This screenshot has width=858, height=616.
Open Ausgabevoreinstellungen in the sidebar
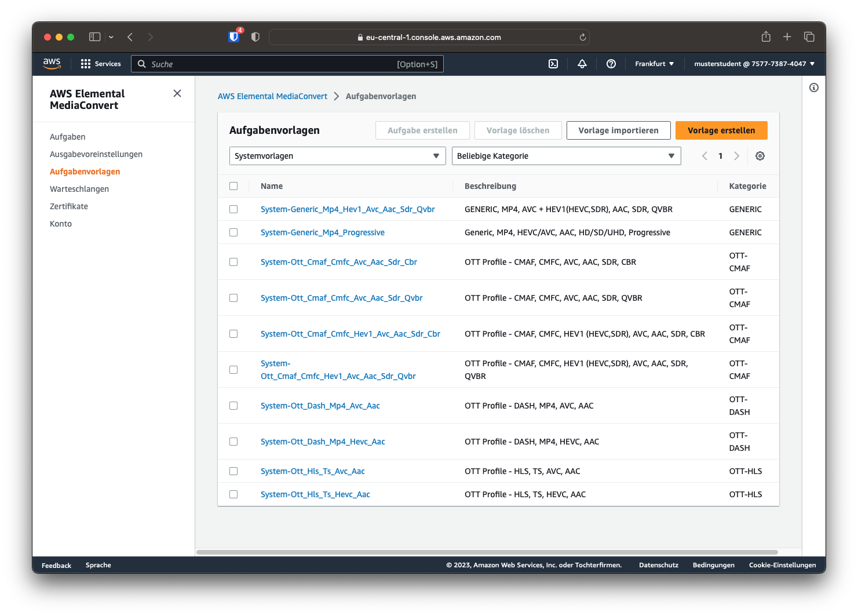(x=96, y=154)
